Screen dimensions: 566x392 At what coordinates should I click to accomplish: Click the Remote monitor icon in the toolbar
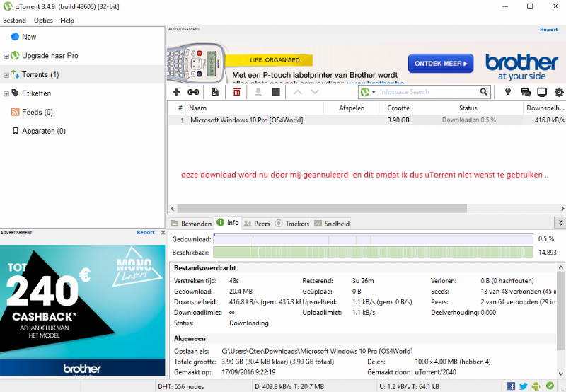pos(542,92)
